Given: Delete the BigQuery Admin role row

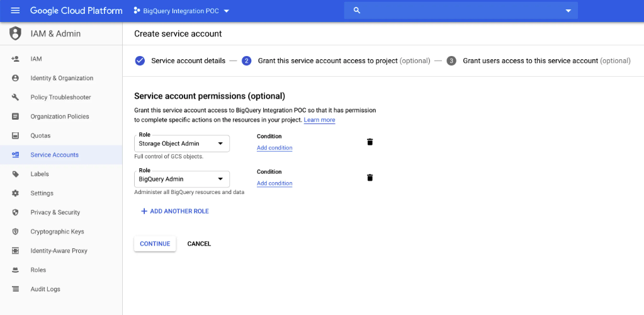Looking at the screenshot, I should click(370, 178).
